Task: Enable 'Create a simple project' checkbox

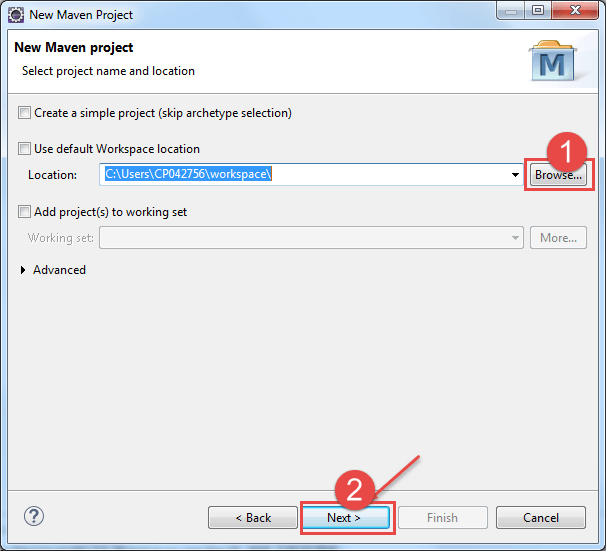Action: [x=25, y=113]
